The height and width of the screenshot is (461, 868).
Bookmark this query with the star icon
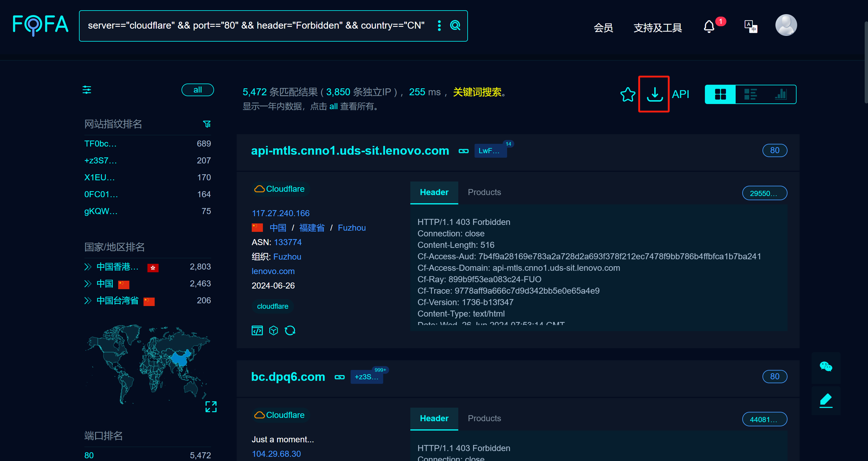point(627,94)
